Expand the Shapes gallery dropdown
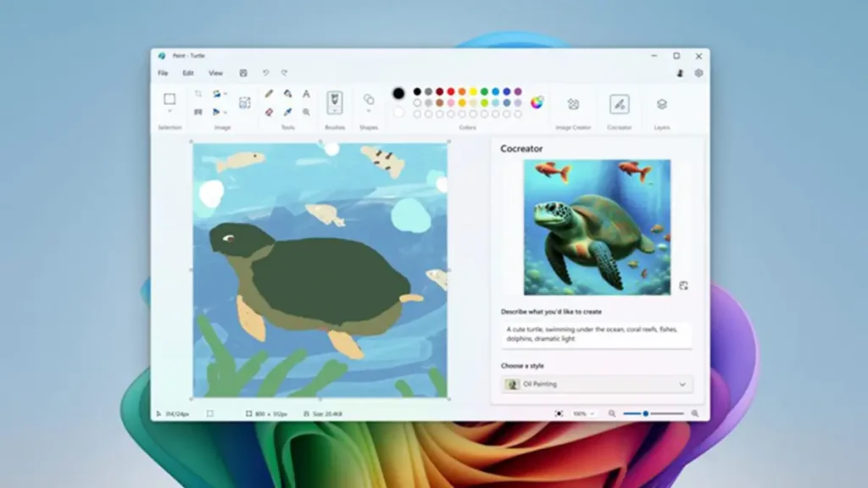The width and height of the screenshot is (868, 488). pyautogui.click(x=369, y=112)
